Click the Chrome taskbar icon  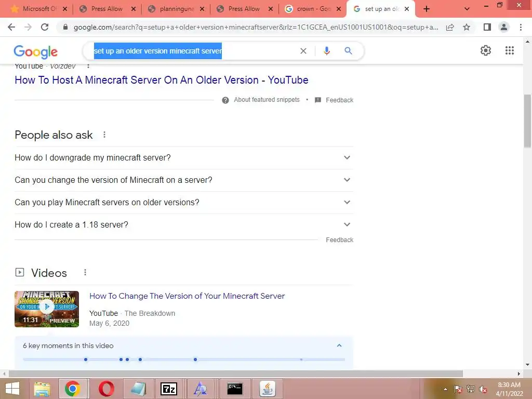(73, 389)
